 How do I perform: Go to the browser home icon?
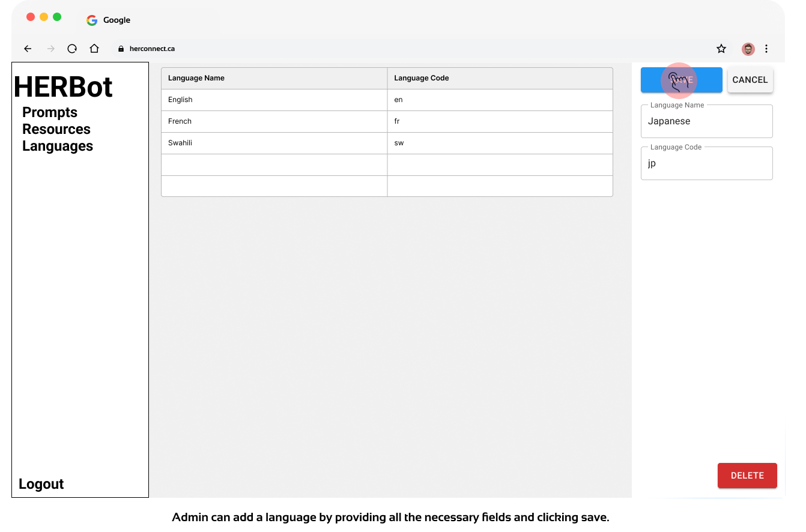tap(94, 49)
